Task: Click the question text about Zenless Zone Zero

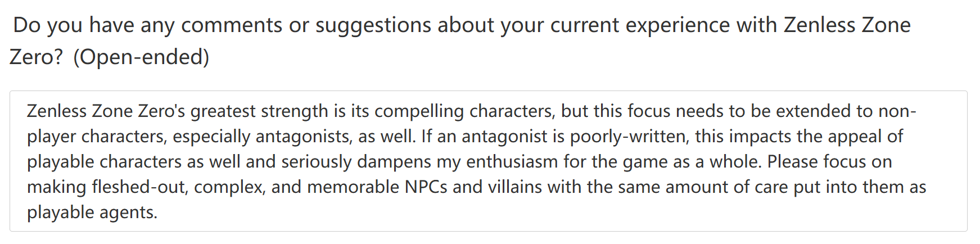Action: tap(460, 40)
